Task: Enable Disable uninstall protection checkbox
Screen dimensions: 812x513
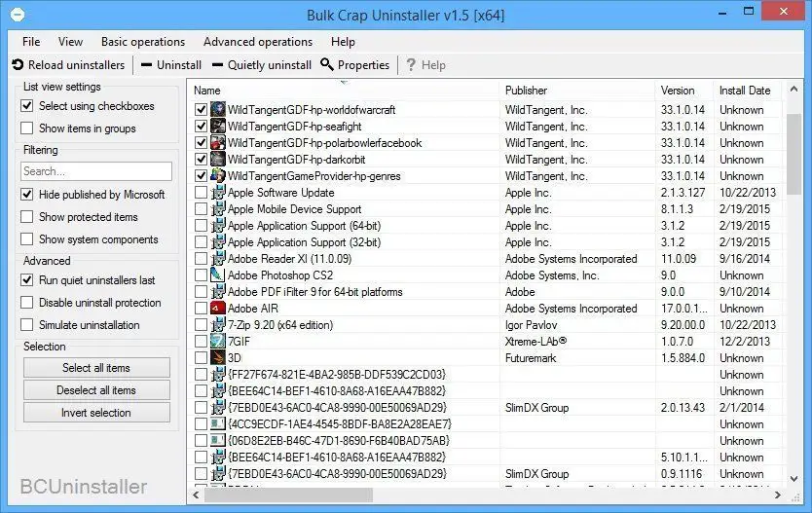Action: click(x=27, y=303)
